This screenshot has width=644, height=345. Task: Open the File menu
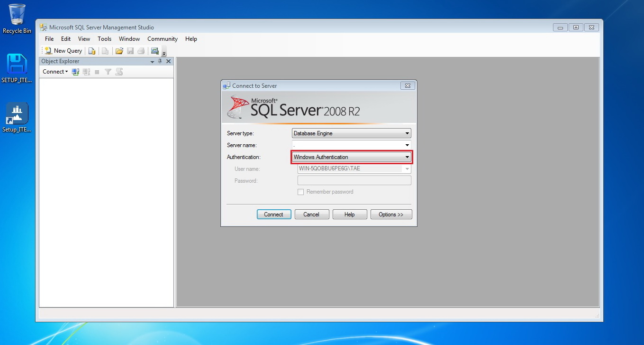pos(49,39)
